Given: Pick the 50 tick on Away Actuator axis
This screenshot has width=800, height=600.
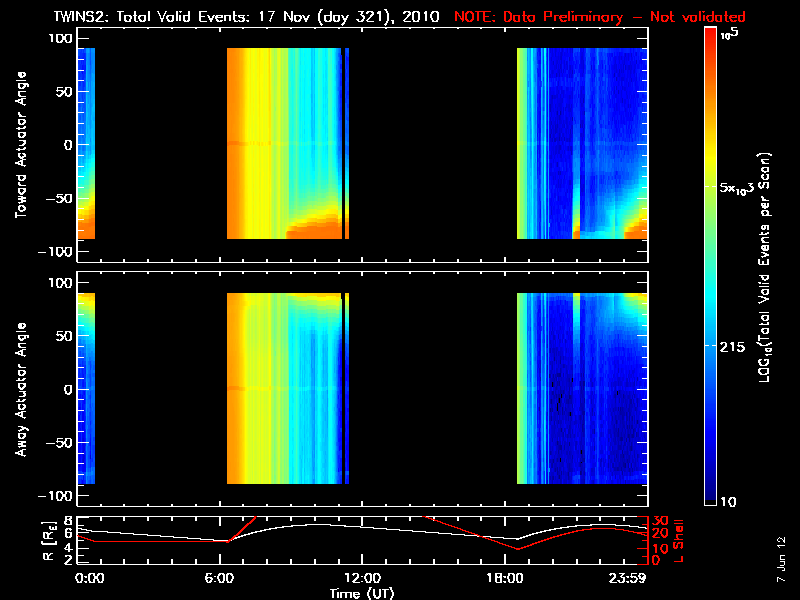Looking at the screenshot, I should coord(64,336).
